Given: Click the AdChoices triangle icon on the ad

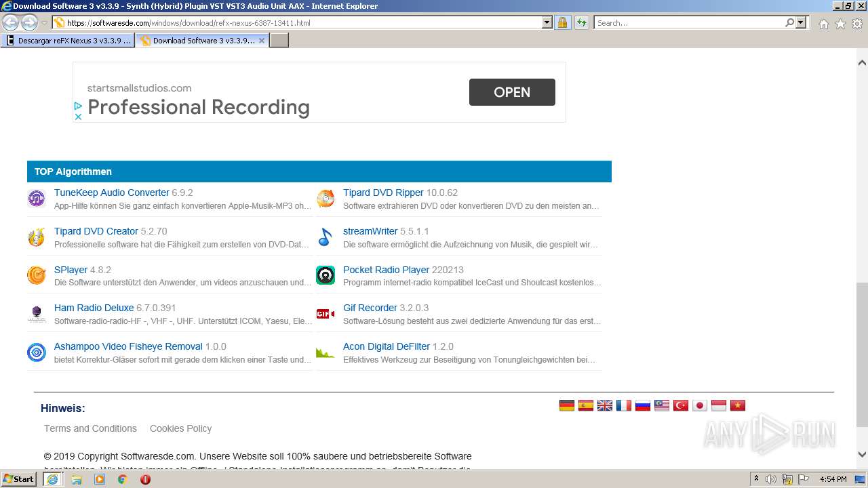Looking at the screenshot, I should pos(78,106).
